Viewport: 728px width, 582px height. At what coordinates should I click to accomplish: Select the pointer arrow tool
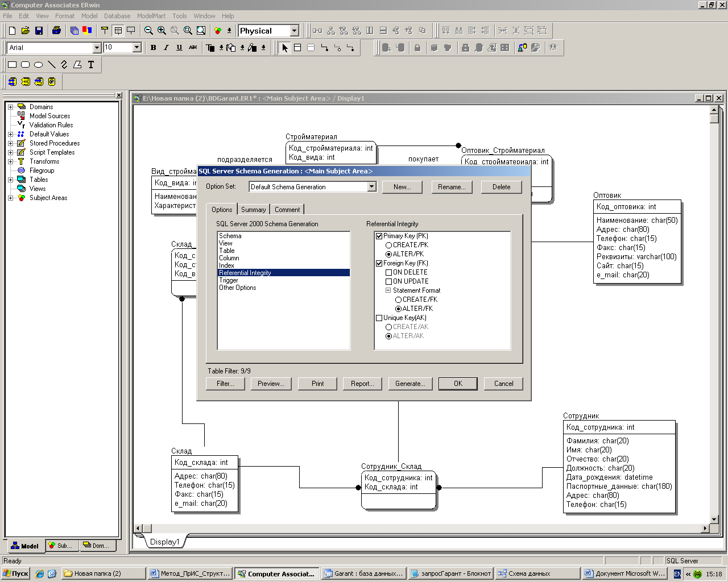click(x=285, y=48)
